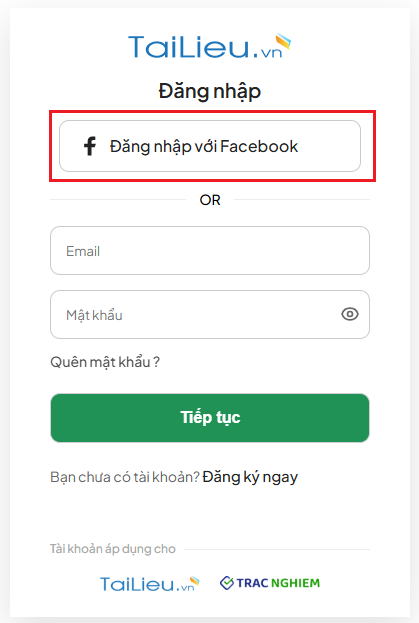Click the TracNghiem checkmark badge icon
The image size is (419, 623).
[227, 583]
